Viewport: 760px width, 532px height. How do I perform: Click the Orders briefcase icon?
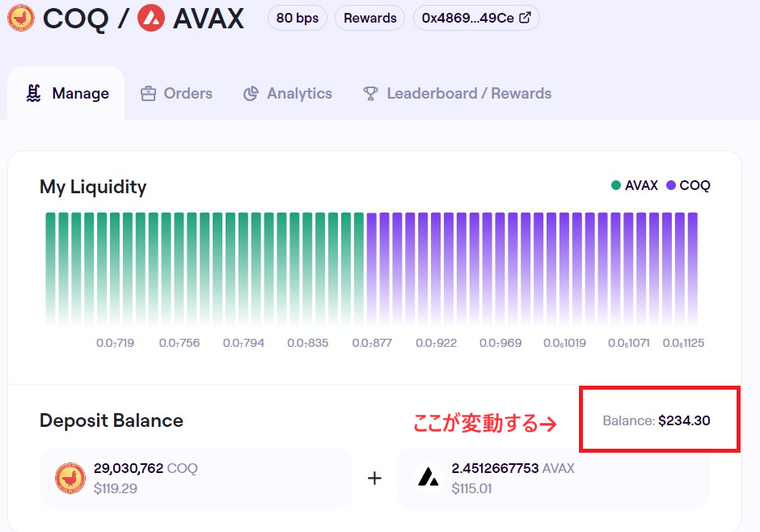[148, 94]
